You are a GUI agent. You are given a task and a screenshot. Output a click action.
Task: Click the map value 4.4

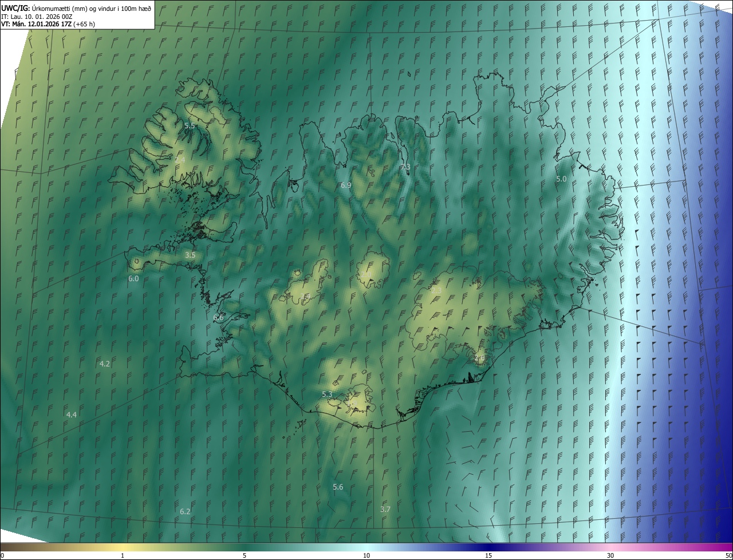click(x=72, y=415)
